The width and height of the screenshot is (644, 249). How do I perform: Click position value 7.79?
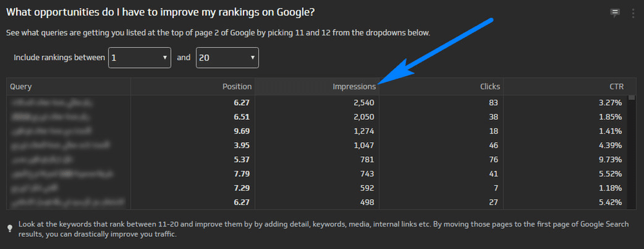pyautogui.click(x=241, y=174)
